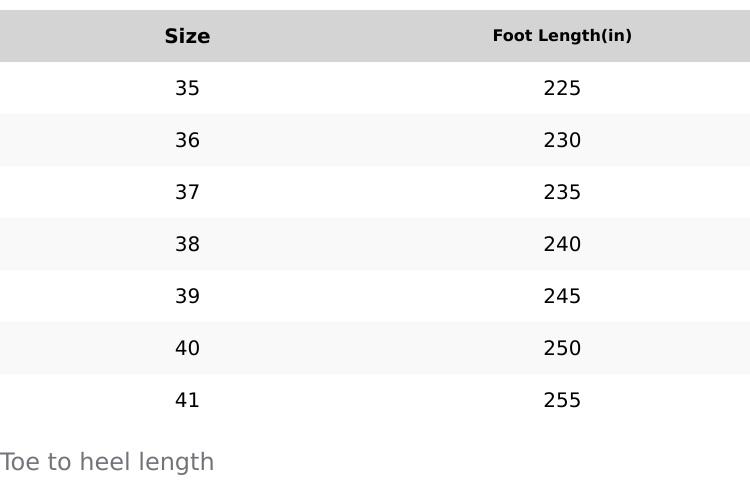This screenshot has width=750, height=498.
Task: Click the word Toe in the footnote
Action: [20, 463]
